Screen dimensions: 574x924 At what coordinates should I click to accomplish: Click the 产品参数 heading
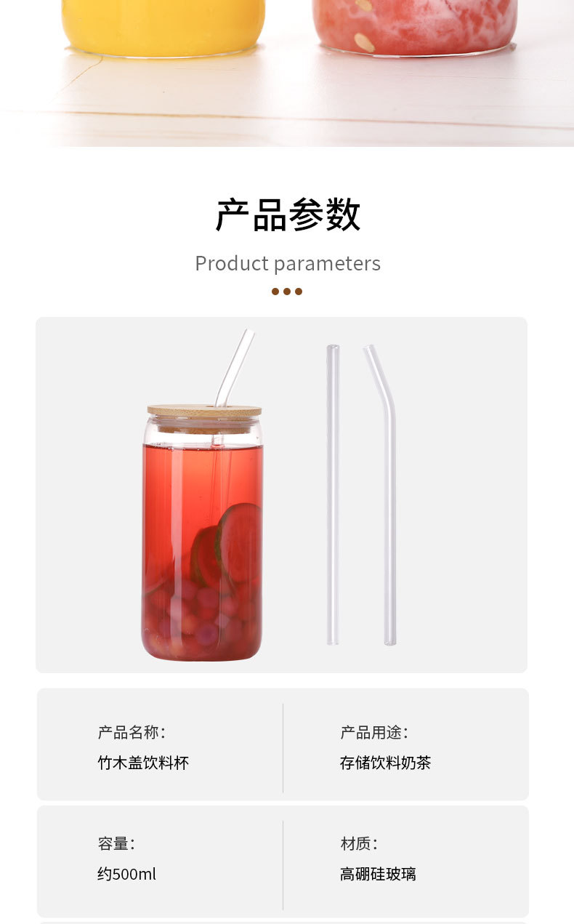coord(288,214)
